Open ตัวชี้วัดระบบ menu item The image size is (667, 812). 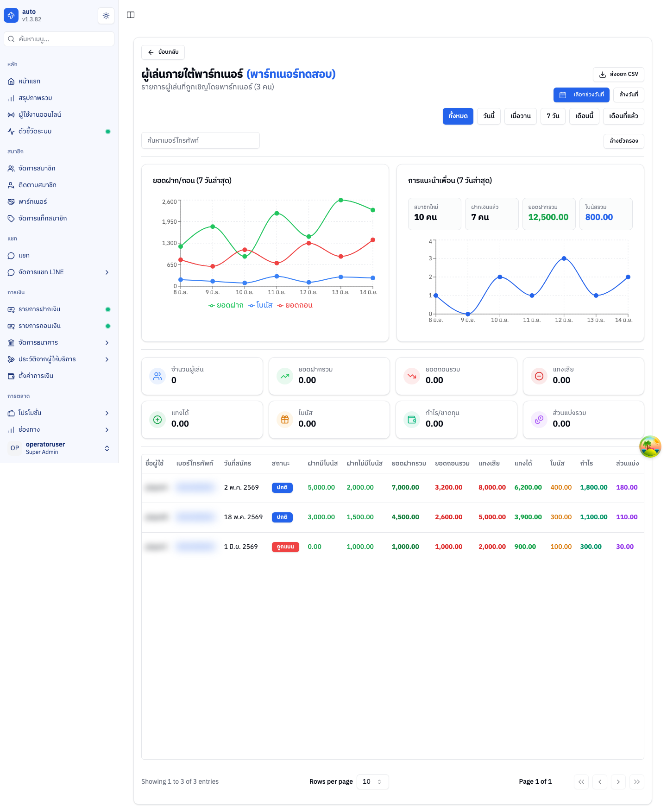59,131
